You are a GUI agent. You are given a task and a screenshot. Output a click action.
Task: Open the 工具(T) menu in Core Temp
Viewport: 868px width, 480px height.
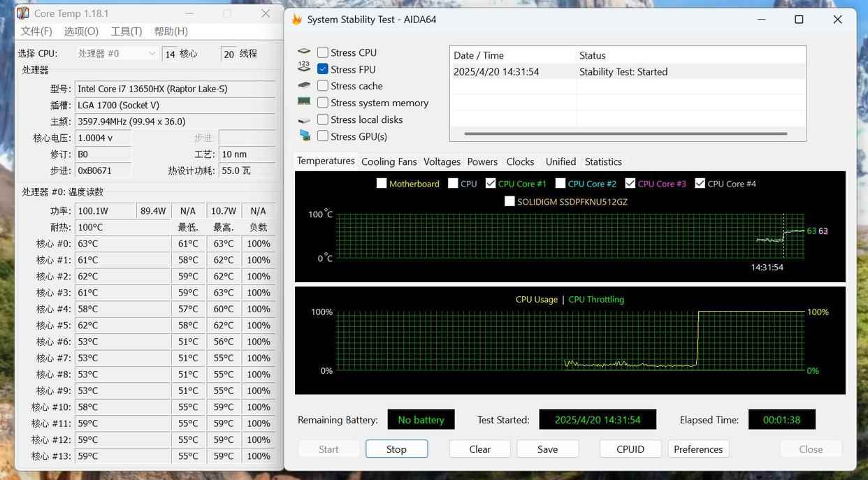[126, 31]
